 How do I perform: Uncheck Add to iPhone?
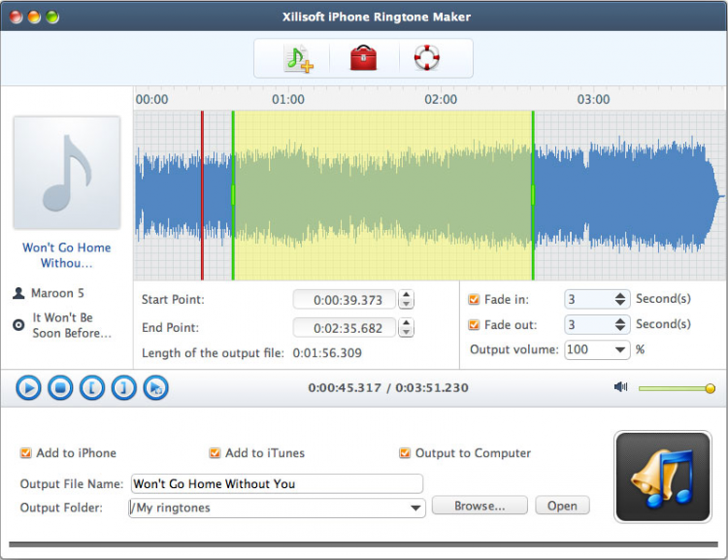(25, 452)
